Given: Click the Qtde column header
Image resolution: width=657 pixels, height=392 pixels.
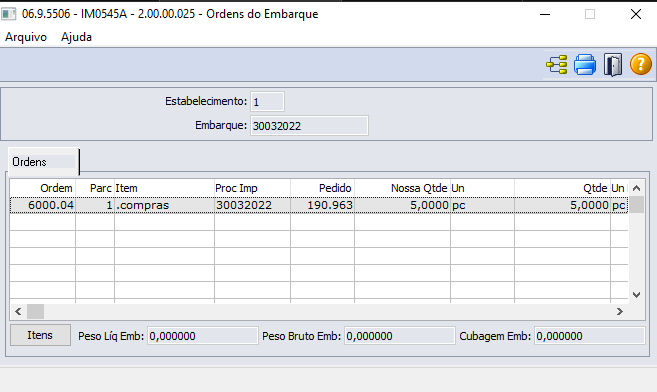Looking at the screenshot, I should click(562, 188).
